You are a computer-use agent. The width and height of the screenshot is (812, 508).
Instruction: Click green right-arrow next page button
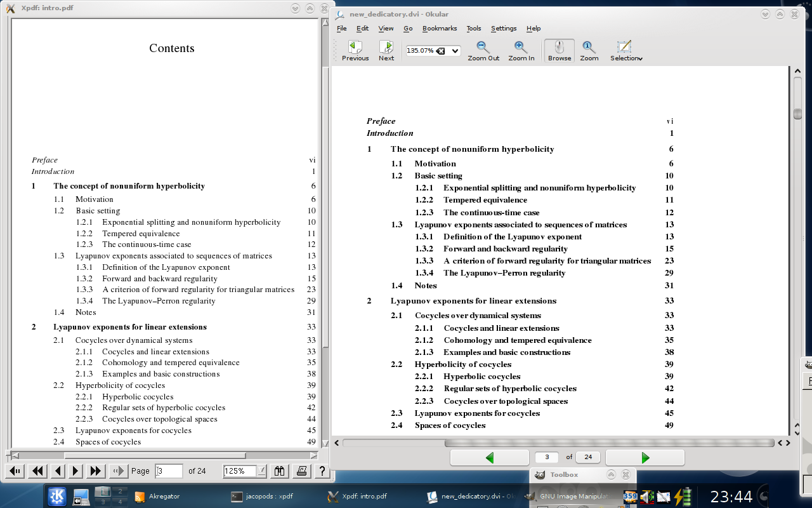click(x=645, y=457)
